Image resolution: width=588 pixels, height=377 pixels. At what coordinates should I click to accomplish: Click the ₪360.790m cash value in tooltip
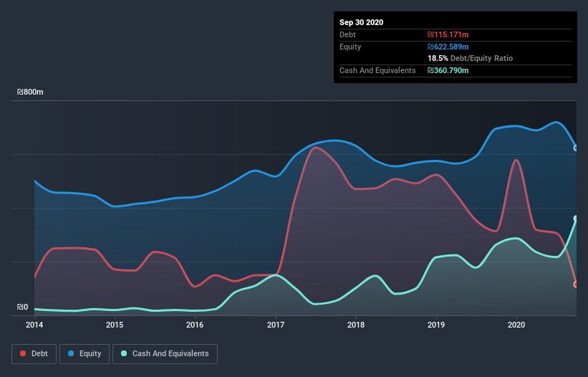(448, 70)
